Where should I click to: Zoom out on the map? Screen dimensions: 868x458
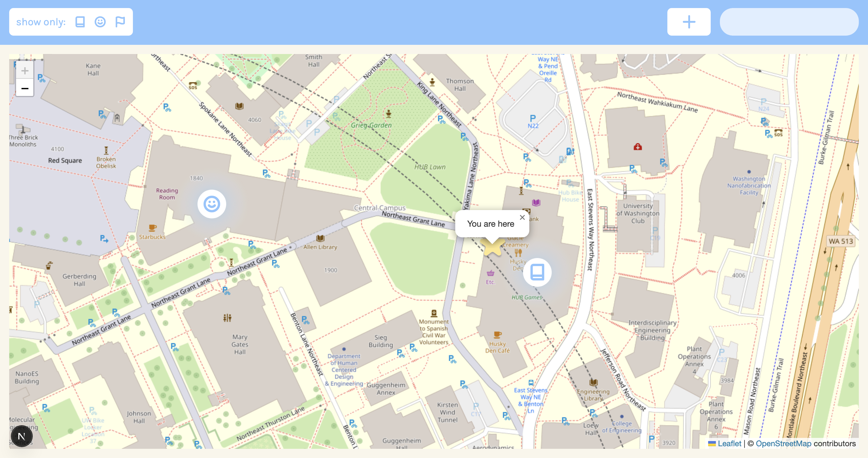25,88
